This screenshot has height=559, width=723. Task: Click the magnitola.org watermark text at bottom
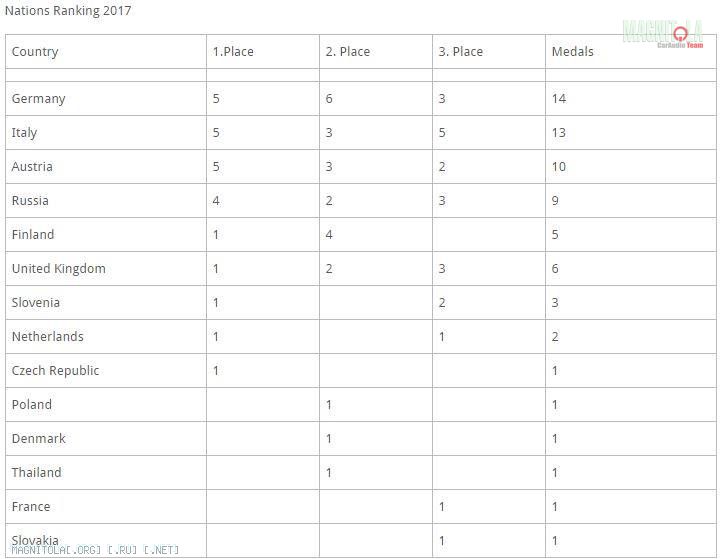pos(96,550)
